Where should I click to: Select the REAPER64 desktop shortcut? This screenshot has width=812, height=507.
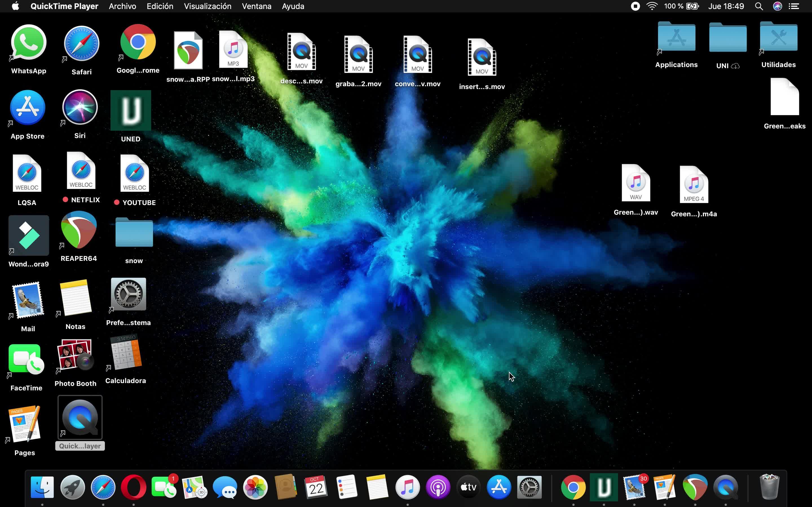click(x=79, y=231)
